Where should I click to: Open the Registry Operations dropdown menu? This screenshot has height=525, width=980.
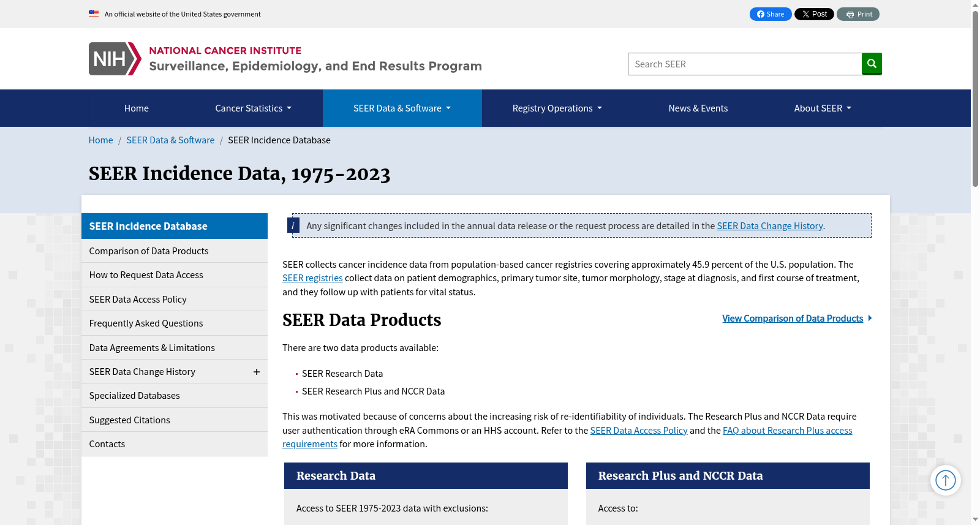pyautogui.click(x=557, y=108)
